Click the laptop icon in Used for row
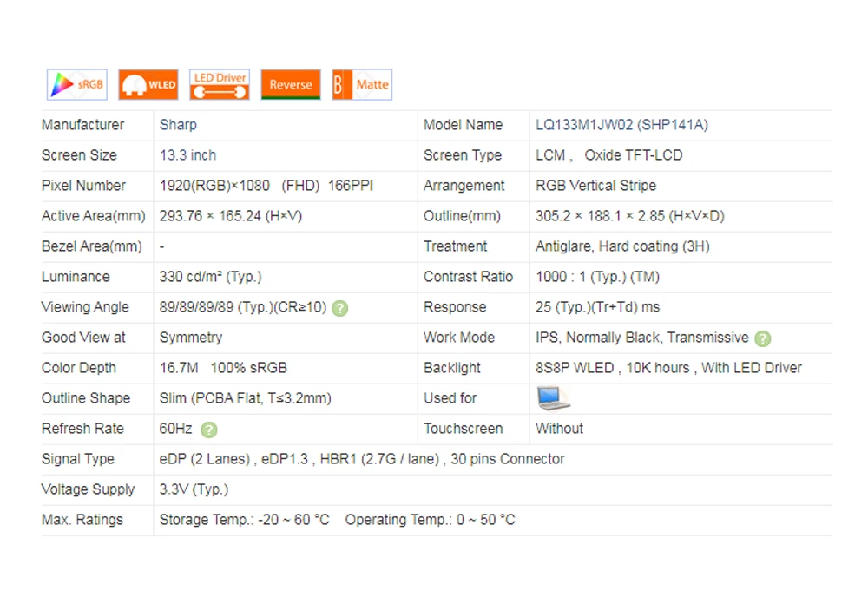The image size is (868, 597). [553, 398]
